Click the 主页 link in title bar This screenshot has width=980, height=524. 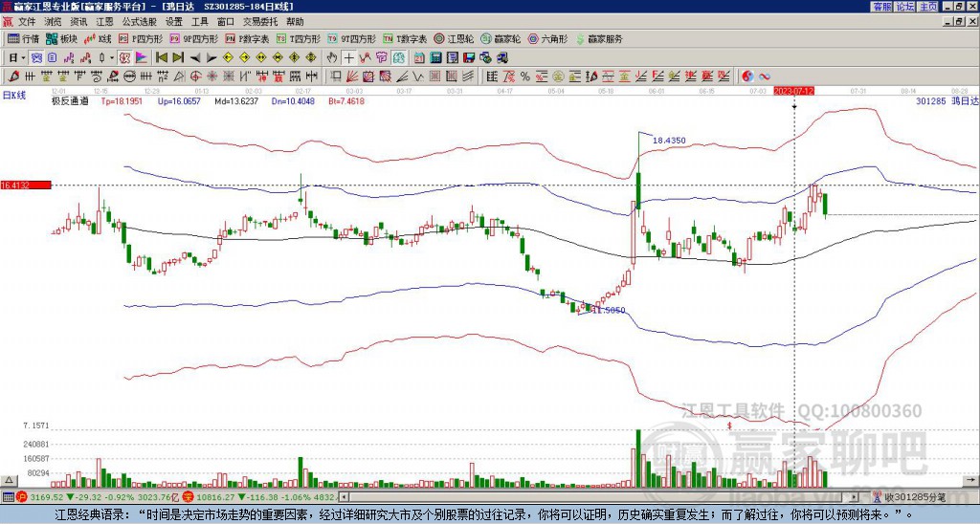pyautogui.click(x=927, y=7)
